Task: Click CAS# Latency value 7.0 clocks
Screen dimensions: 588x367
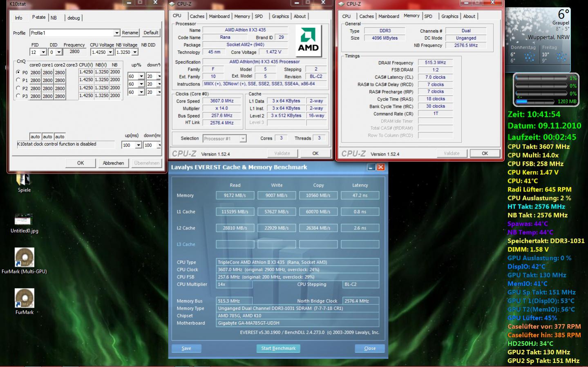Action: pos(435,77)
